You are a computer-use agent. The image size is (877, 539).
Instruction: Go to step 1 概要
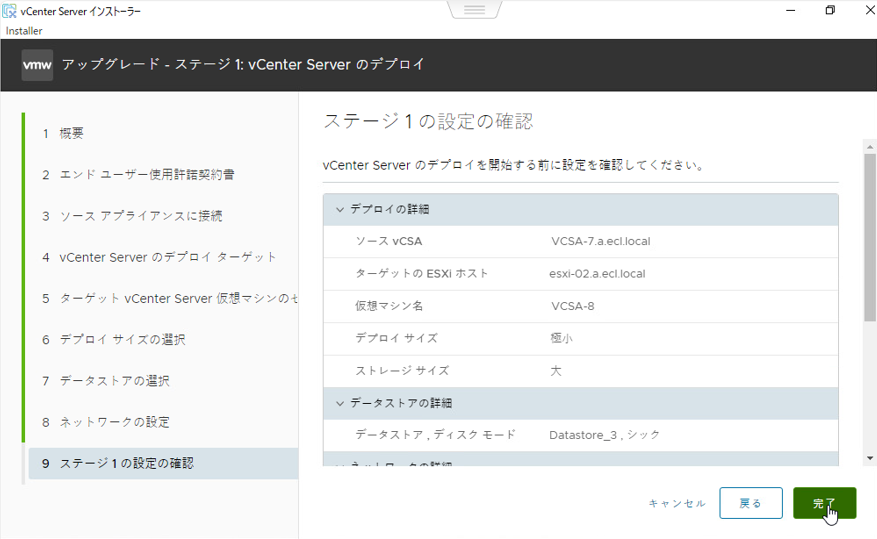tap(71, 133)
